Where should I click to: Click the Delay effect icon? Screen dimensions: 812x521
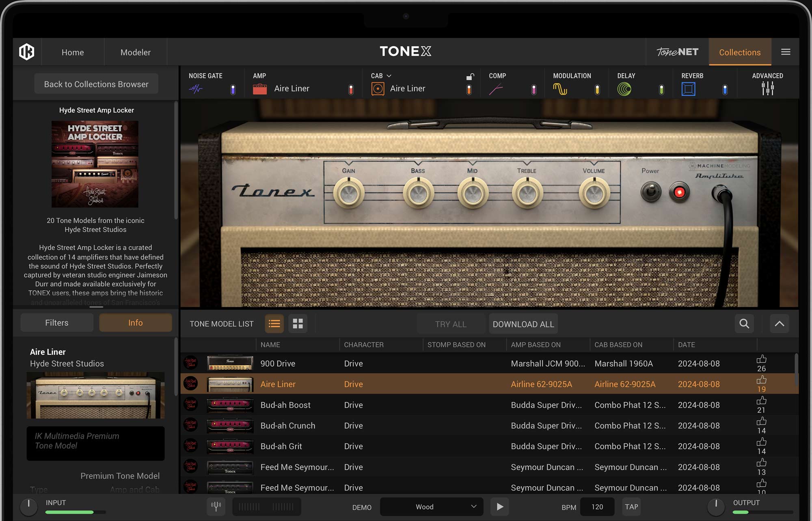[624, 88]
